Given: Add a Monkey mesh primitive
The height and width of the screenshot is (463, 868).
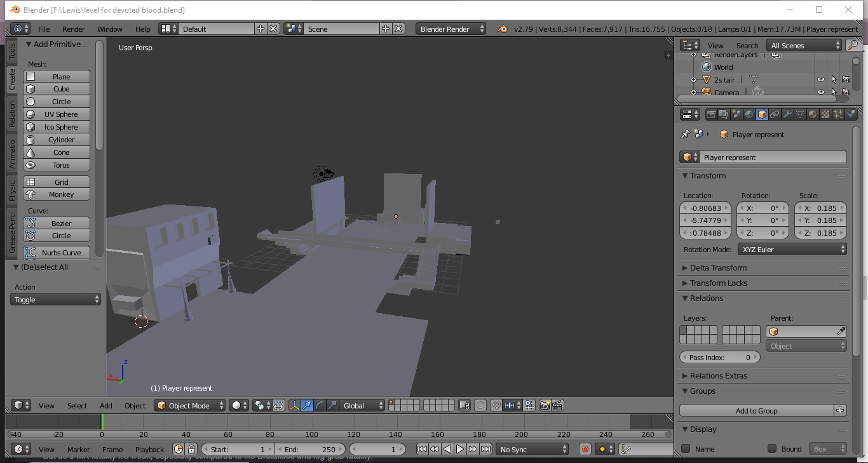Looking at the screenshot, I should pyautogui.click(x=57, y=194).
